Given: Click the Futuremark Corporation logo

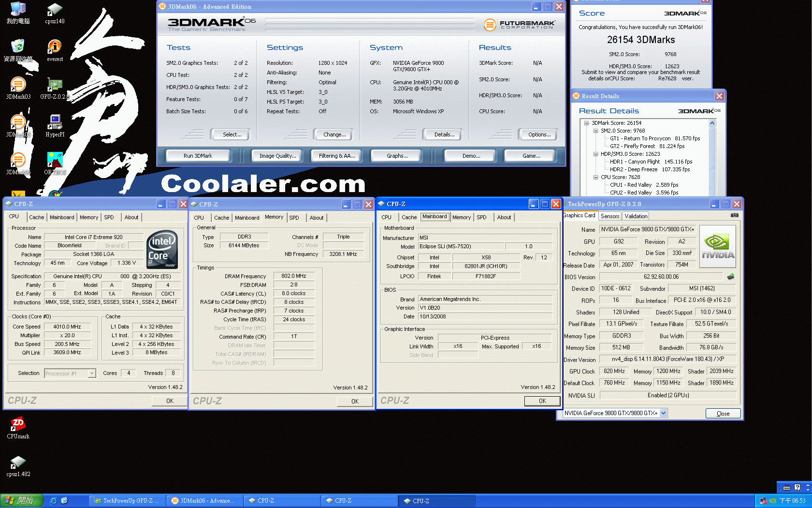Looking at the screenshot, I should coord(520,24).
